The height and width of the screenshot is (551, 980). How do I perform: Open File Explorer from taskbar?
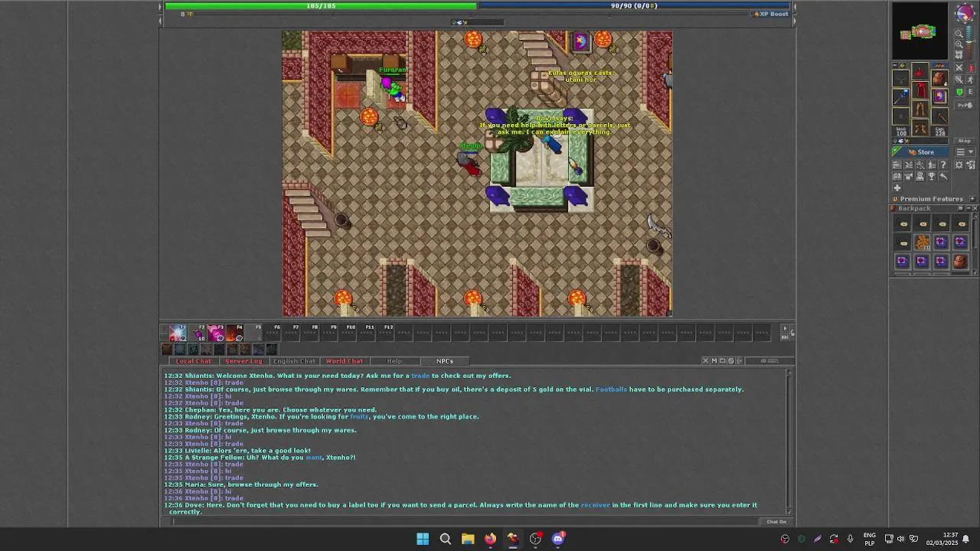click(468, 539)
